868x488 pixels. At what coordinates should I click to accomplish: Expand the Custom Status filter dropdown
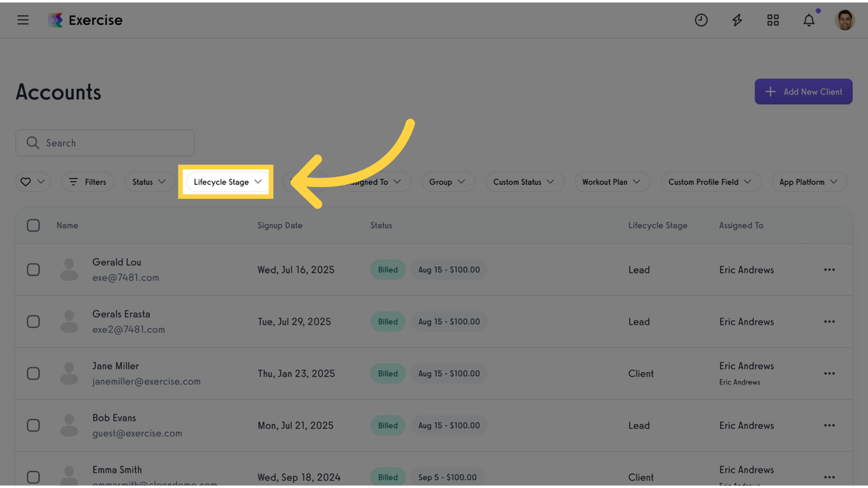click(x=524, y=182)
